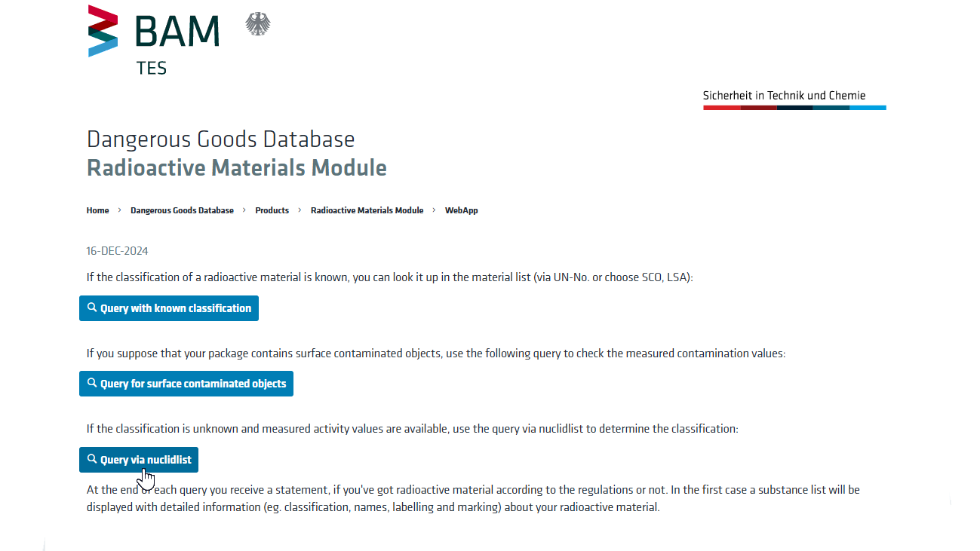This screenshot has width=980, height=551.
Task: Click the TES label under logo
Action: [152, 68]
